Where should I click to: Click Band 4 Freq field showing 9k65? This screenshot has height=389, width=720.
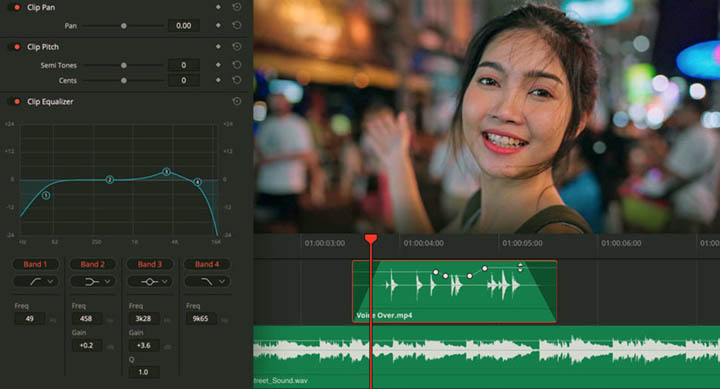coord(201,318)
